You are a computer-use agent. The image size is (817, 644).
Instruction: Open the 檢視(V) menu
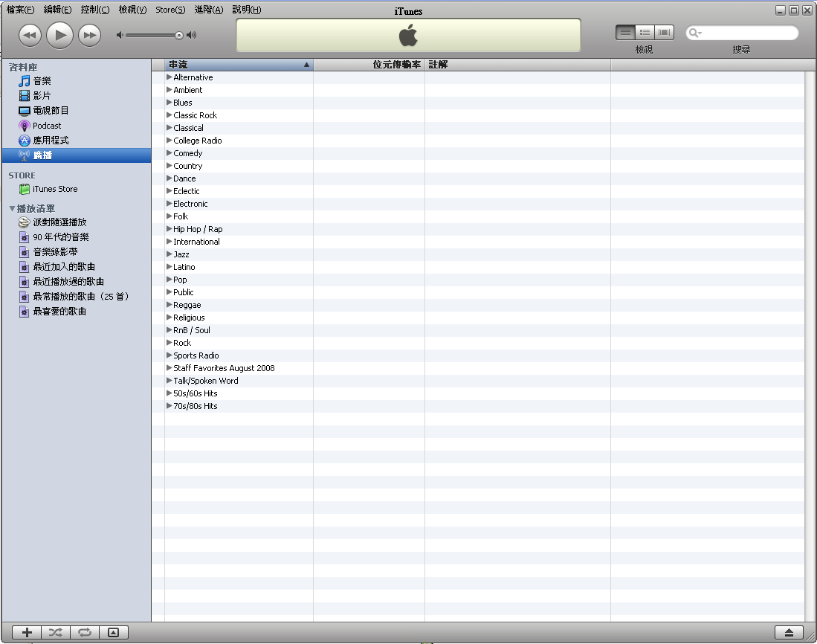(132, 10)
